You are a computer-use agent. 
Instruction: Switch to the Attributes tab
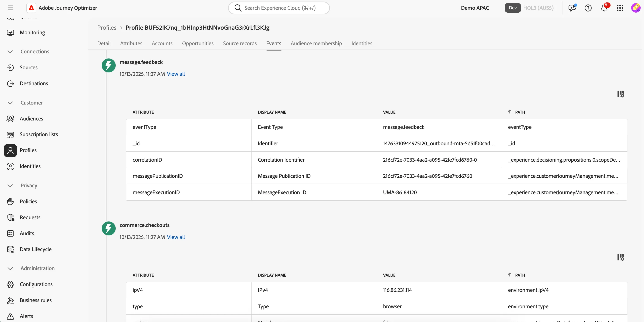click(131, 43)
